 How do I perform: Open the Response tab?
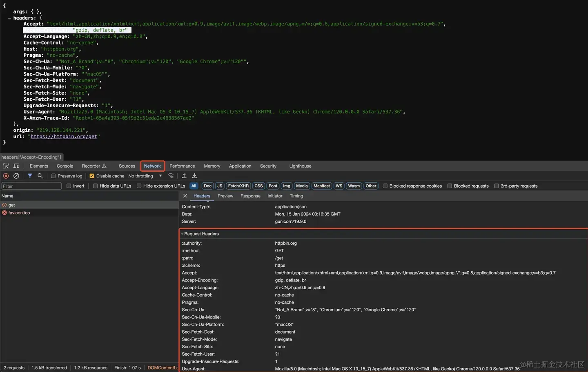250,196
